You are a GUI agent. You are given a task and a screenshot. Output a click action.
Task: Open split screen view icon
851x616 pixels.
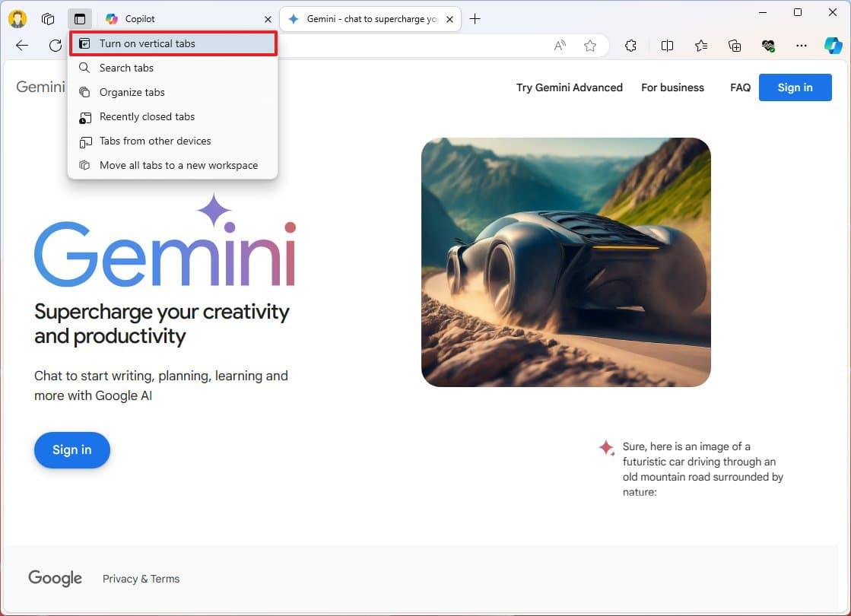[667, 46]
